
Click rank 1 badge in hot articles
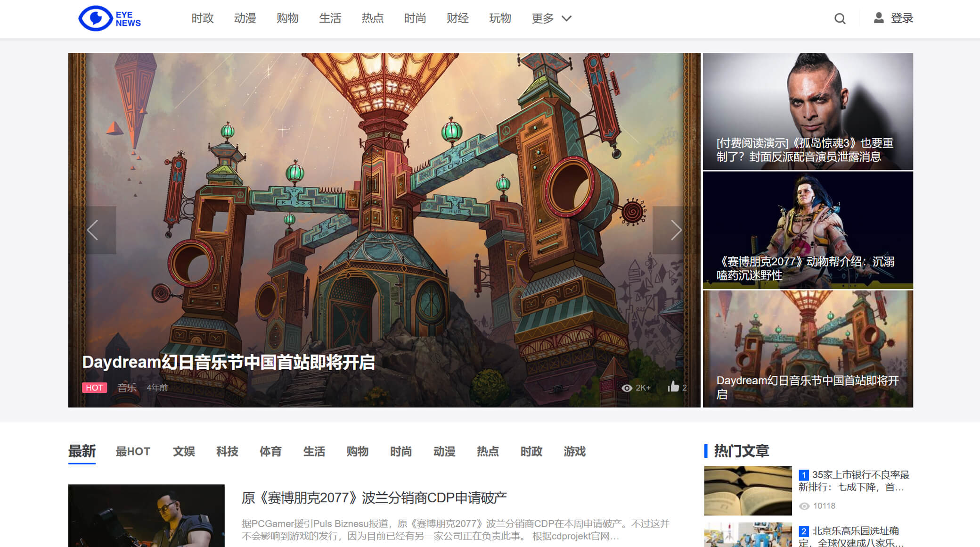click(804, 475)
